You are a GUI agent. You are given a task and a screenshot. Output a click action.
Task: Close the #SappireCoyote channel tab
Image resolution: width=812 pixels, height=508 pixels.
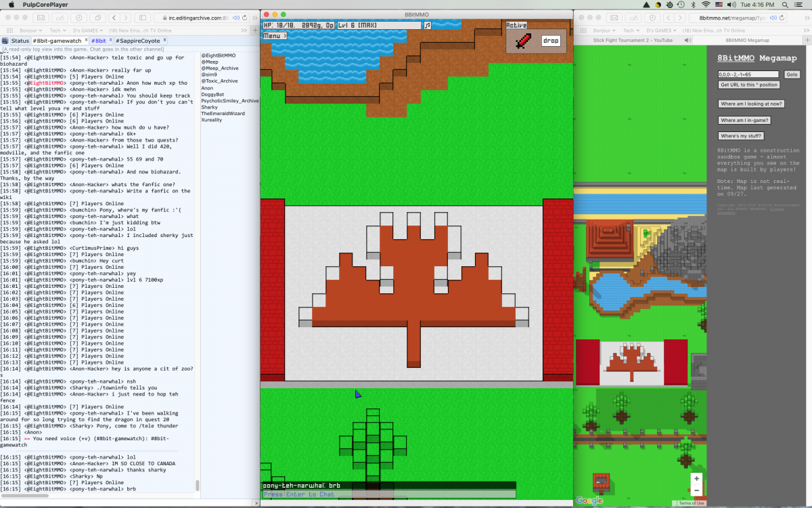coord(164,41)
